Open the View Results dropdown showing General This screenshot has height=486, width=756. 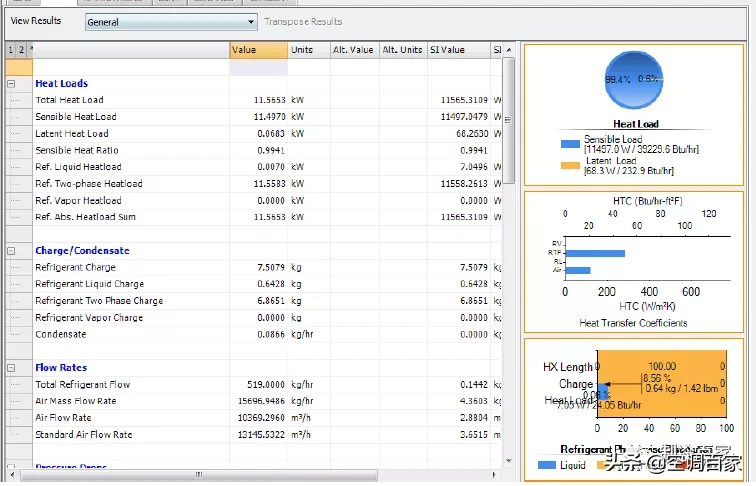171,22
